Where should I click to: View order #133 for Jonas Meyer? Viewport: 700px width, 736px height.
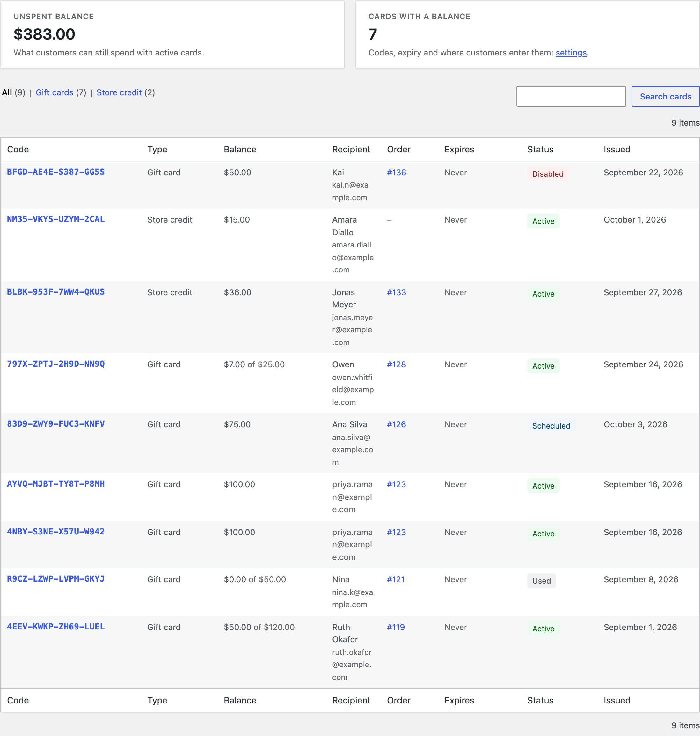click(396, 292)
